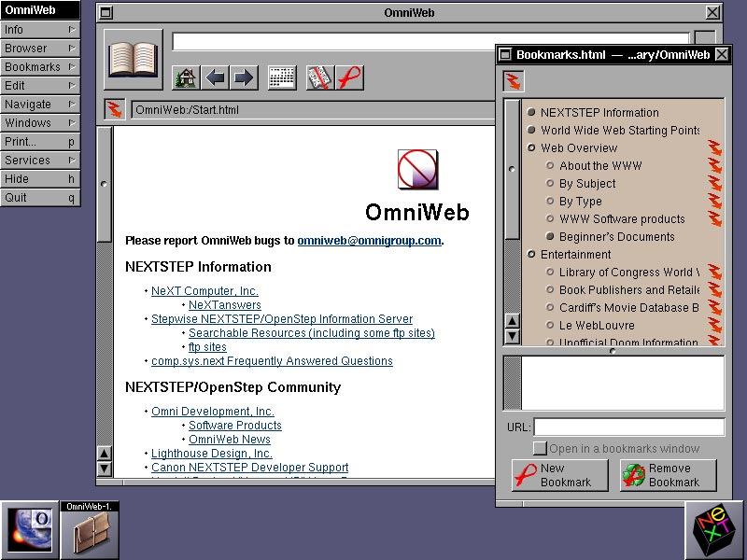Click the Forward arrow toolbar button
Image resolution: width=747 pixels, height=560 pixels.
pyautogui.click(x=244, y=77)
